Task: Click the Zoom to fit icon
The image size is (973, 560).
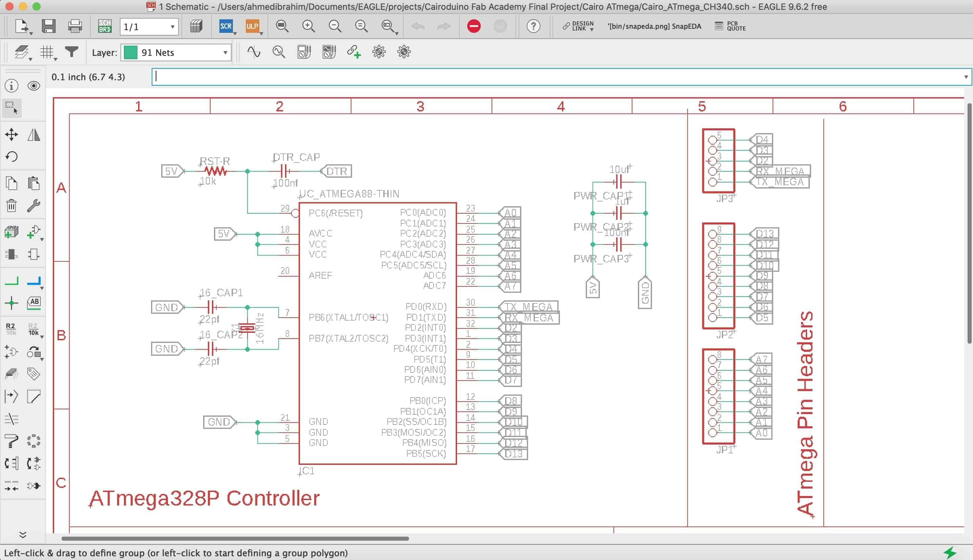Action: point(282,26)
